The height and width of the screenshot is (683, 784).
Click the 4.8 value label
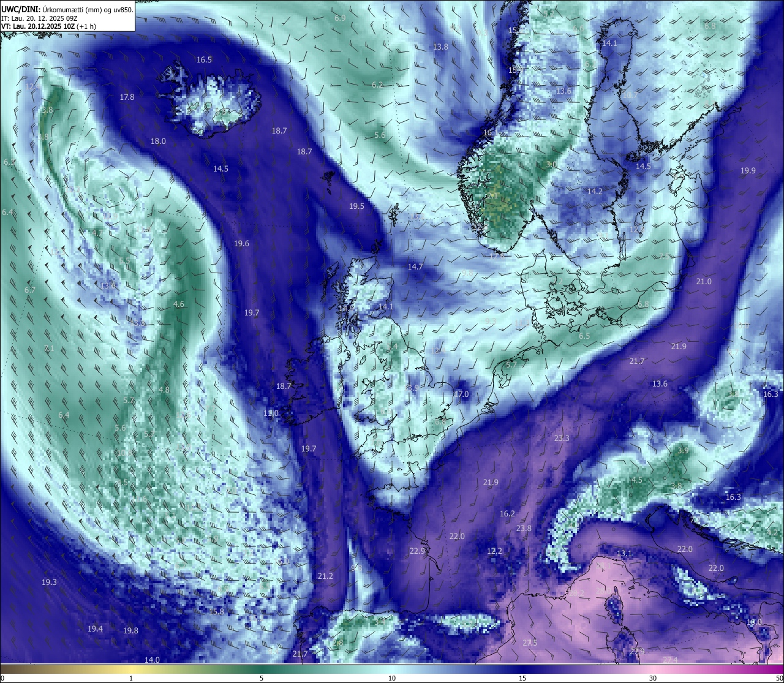(x=164, y=390)
